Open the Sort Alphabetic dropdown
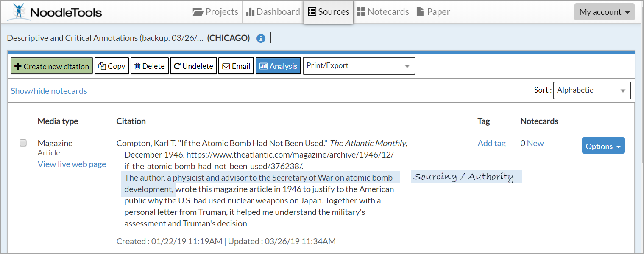The height and width of the screenshot is (254, 644). (x=591, y=90)
